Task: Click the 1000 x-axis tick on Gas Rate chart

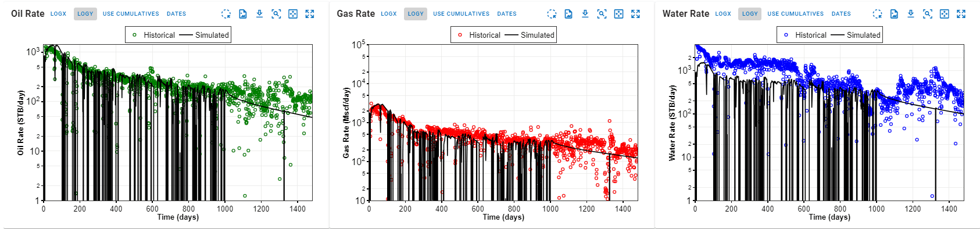Action: coord(550,209)
